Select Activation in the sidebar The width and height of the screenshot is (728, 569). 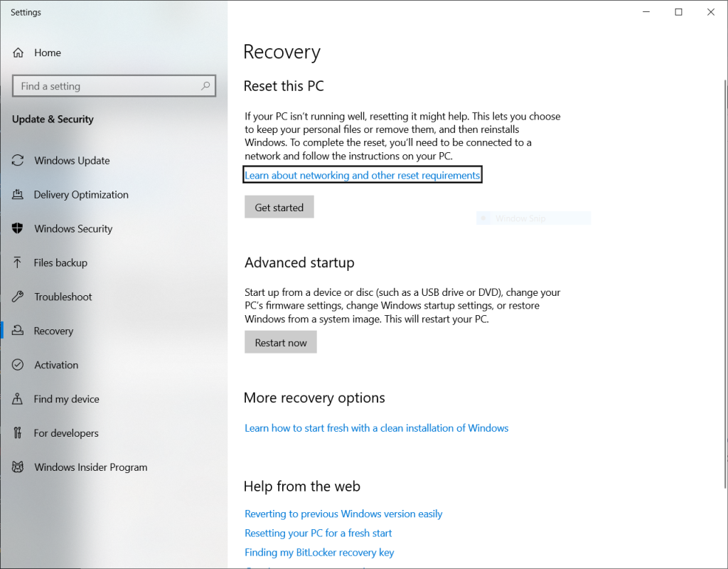tap(57, 365)
